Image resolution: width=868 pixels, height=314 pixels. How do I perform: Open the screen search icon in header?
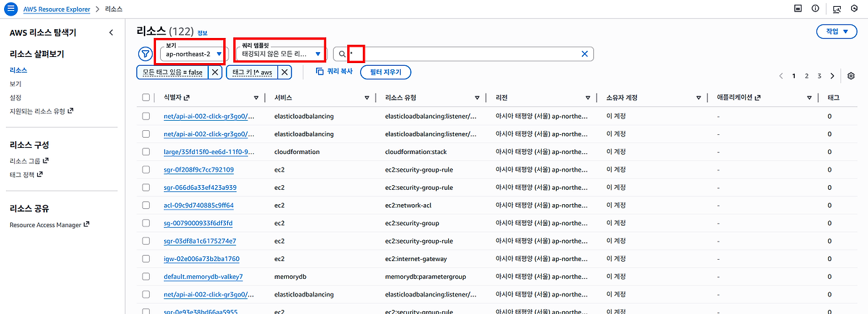click(837, 9)
